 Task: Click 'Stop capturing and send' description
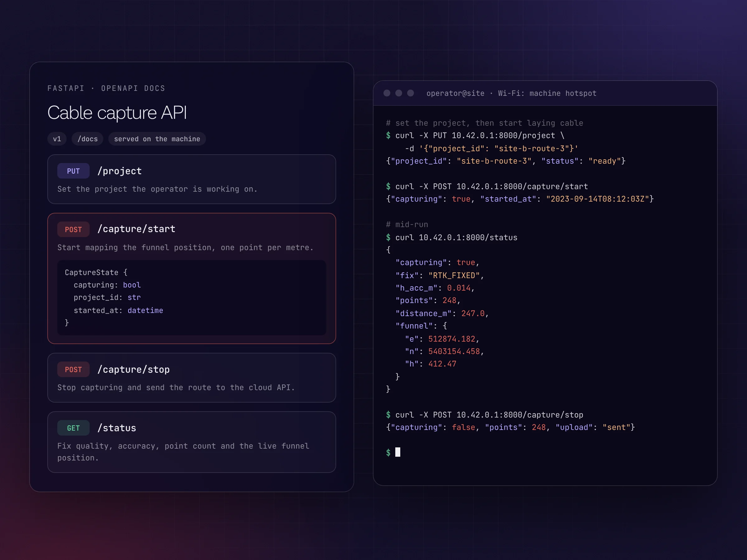coord(176,388)
